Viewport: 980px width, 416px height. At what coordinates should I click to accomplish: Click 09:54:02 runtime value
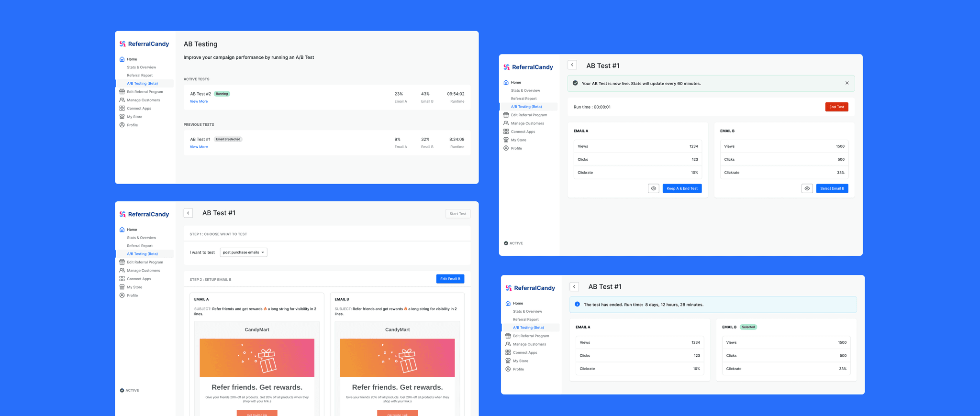[456, 94]
